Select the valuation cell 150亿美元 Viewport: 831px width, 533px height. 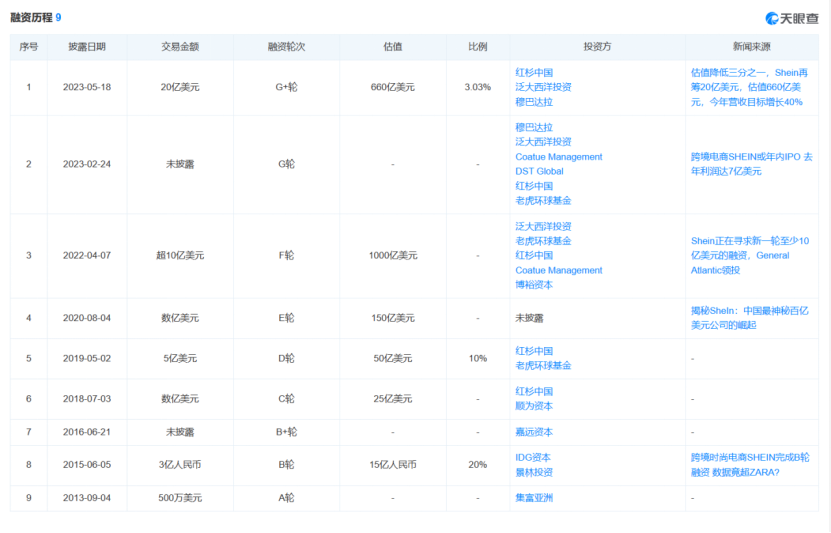coord(393,318)
